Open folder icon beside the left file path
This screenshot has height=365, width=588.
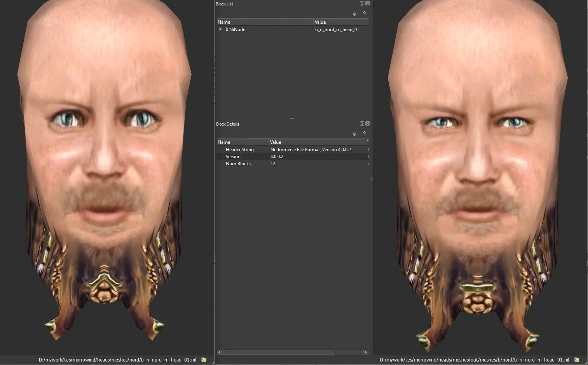(x=204, y=360)
